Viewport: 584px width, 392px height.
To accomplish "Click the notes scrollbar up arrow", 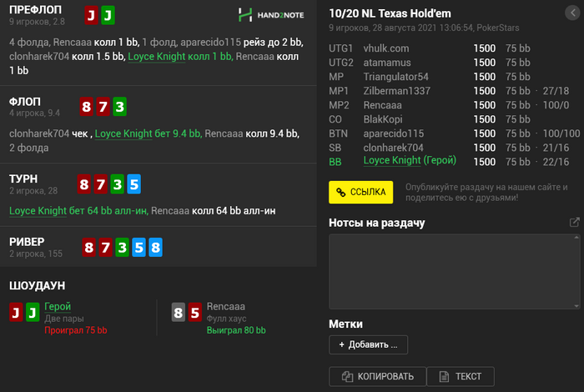I will pos(576,238).
